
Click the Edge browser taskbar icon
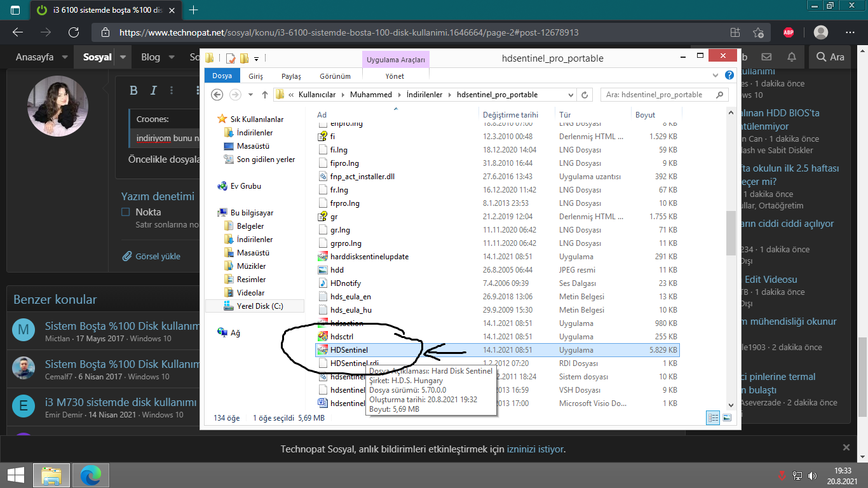click(x=91, y=475)
